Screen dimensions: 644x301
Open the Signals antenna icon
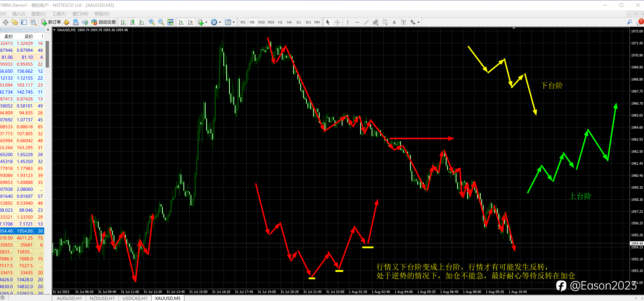coord(85,22)
